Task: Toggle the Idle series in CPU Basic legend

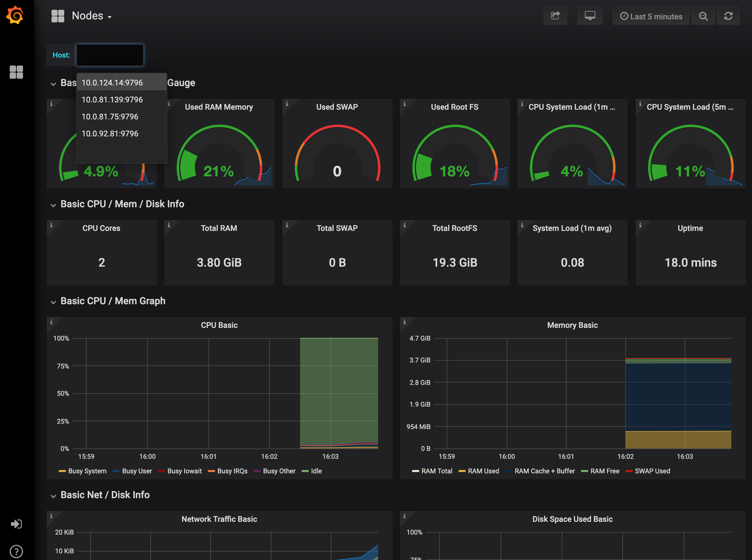Action: click(x=316, y=471)
